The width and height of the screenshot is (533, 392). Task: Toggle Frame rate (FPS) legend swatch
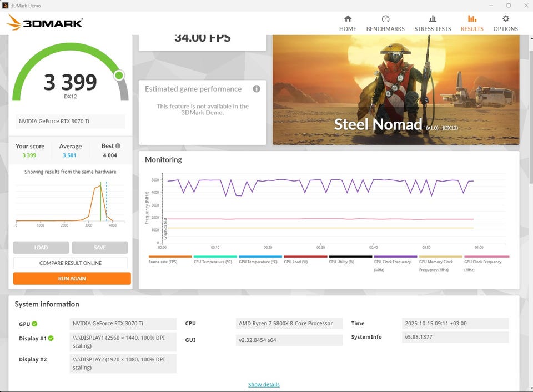pyautogui.click(x=170, y=257)
